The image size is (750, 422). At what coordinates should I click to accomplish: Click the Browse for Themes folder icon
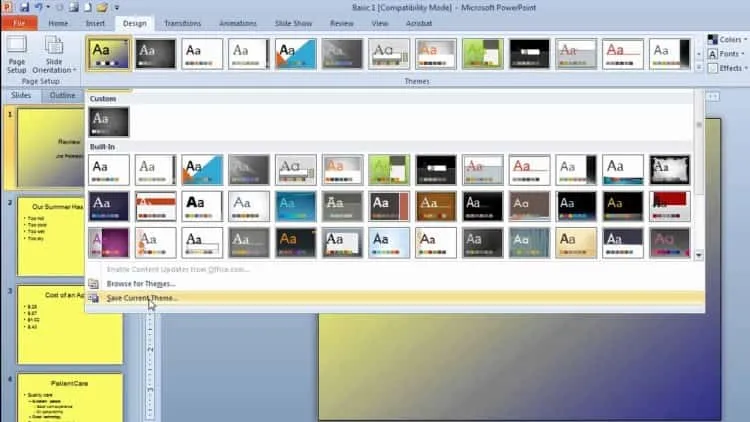tap(94, 284)
